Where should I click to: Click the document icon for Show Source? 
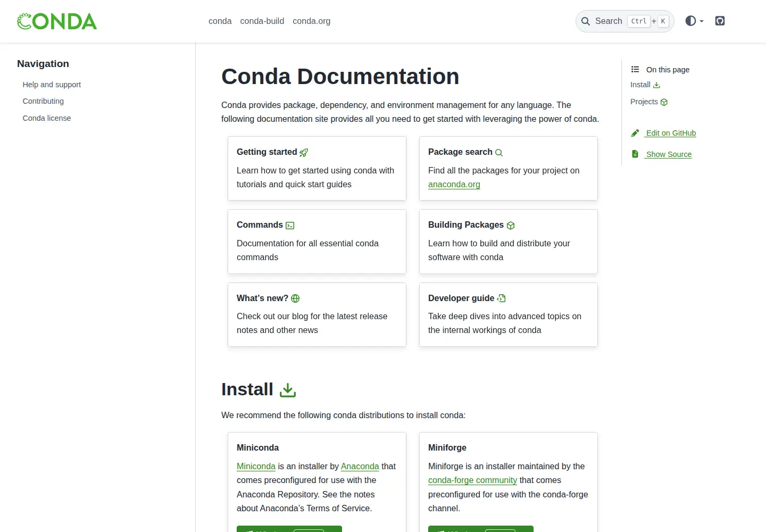[635, 154]
